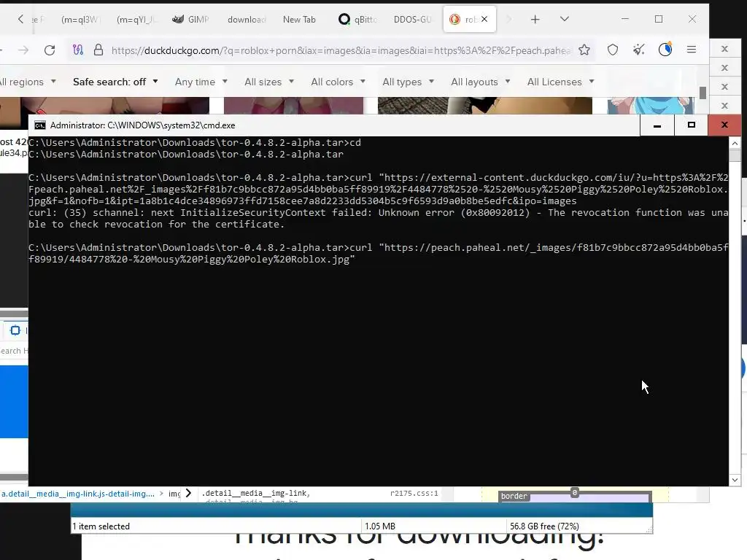Open the Safe search: off dropdown

coord(115,82)
